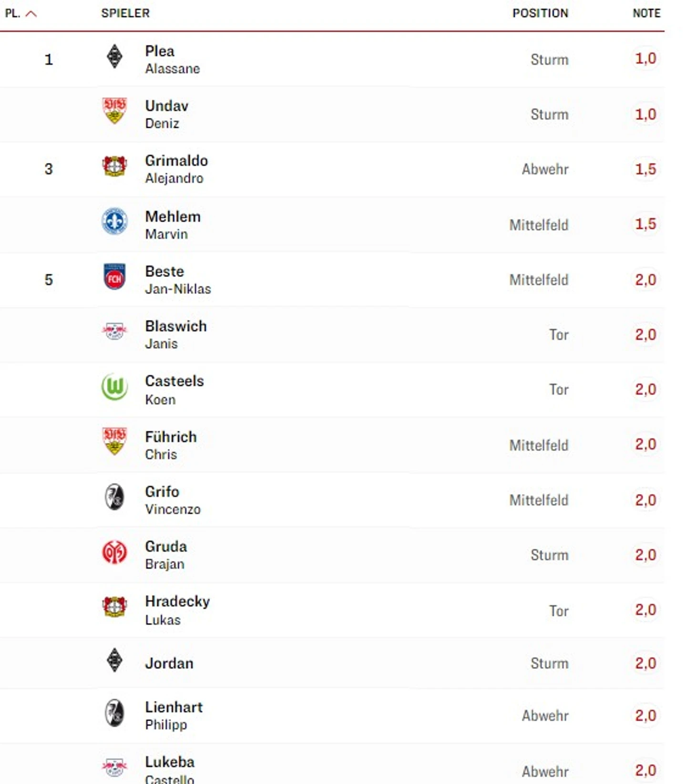Click the SC Freiburg crest beside Grifo
696x784 pixels.
[x=114, y=497]
